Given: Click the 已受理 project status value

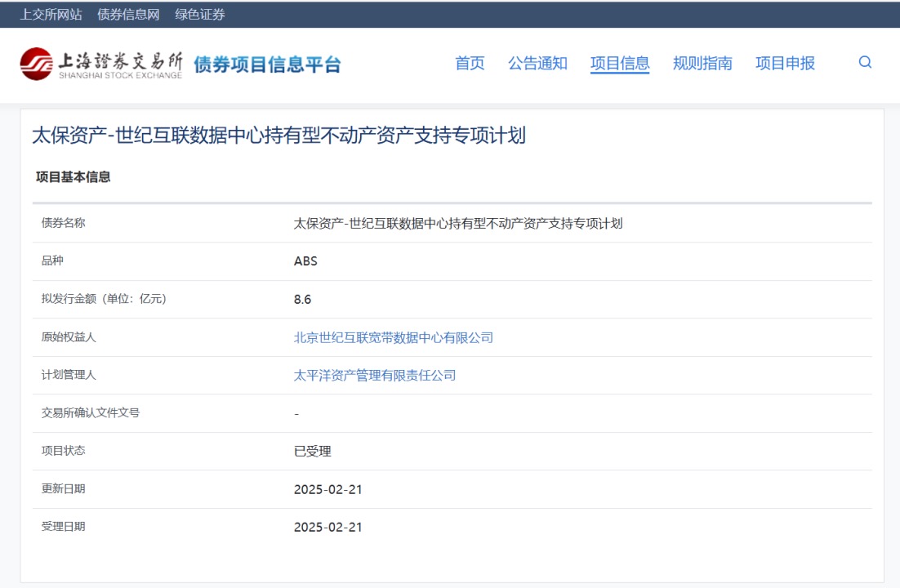Looking at the screenshot, I should click(313, 451).
